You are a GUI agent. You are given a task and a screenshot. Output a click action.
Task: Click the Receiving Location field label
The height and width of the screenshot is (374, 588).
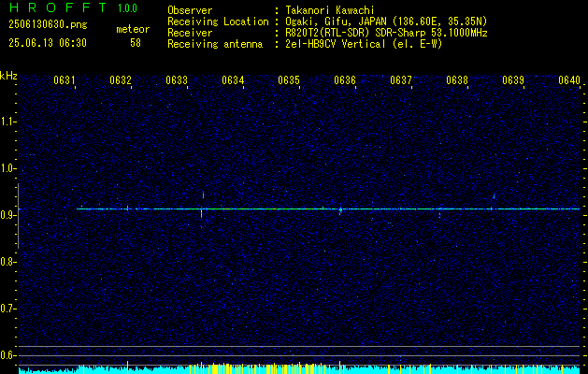pos(218,22)
